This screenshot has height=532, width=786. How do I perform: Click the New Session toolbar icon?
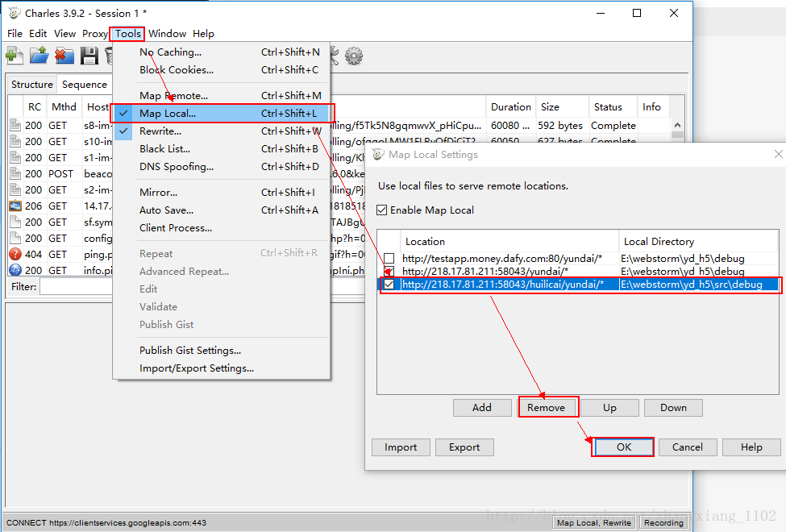15,55
